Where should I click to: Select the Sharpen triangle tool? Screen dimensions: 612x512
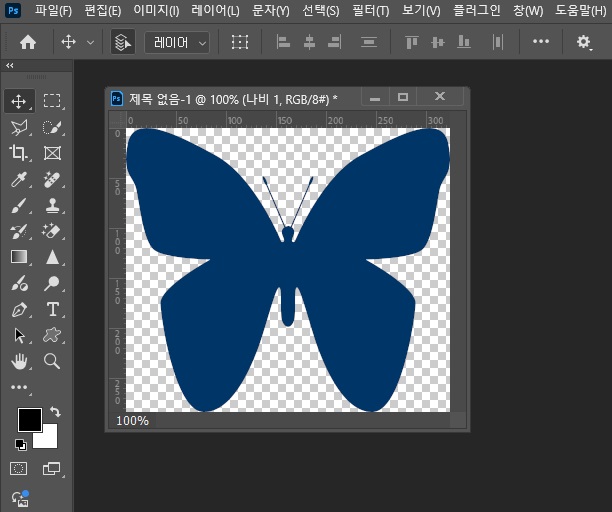52,257
